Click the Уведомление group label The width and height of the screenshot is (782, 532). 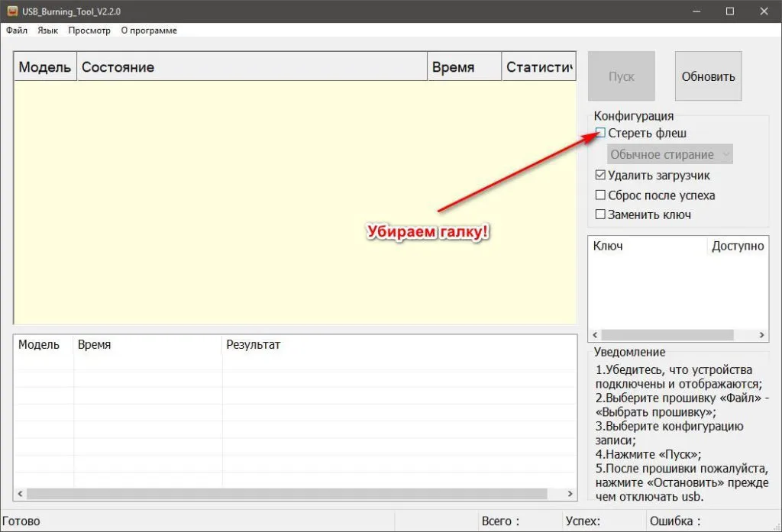[629, 352]
